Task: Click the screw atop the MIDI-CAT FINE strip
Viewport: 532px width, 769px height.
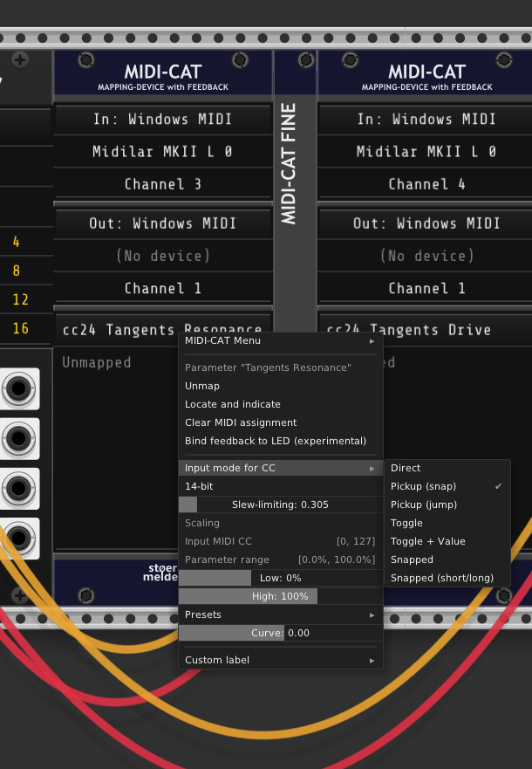Action: 306,60
